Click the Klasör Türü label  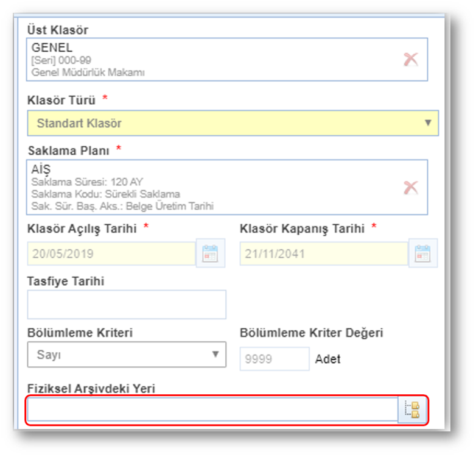[61, 100]
